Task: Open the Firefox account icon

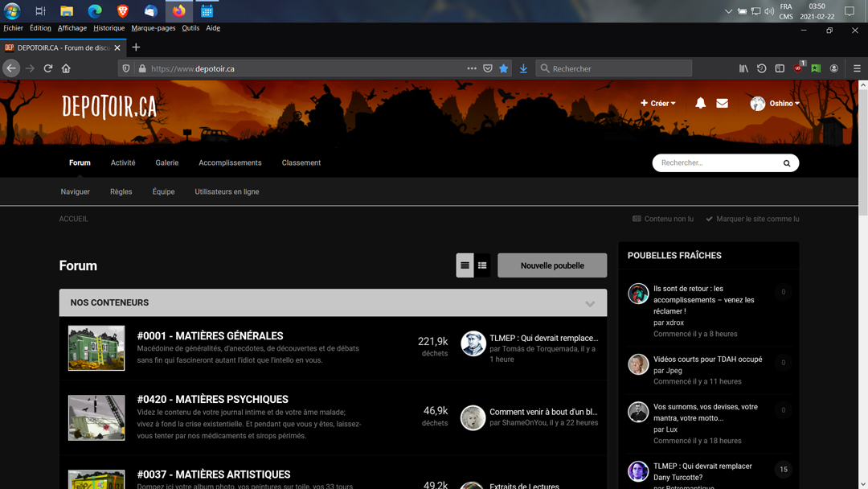Action: point(833,68)
